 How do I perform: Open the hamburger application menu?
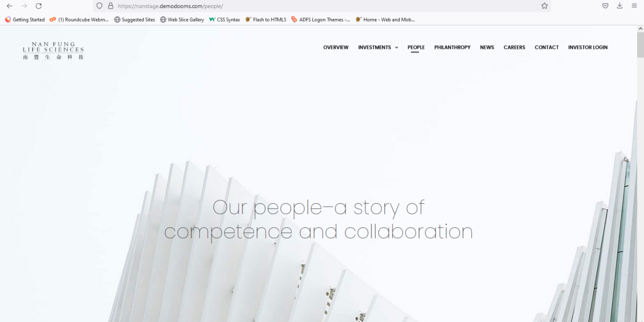tap(634, 6)
